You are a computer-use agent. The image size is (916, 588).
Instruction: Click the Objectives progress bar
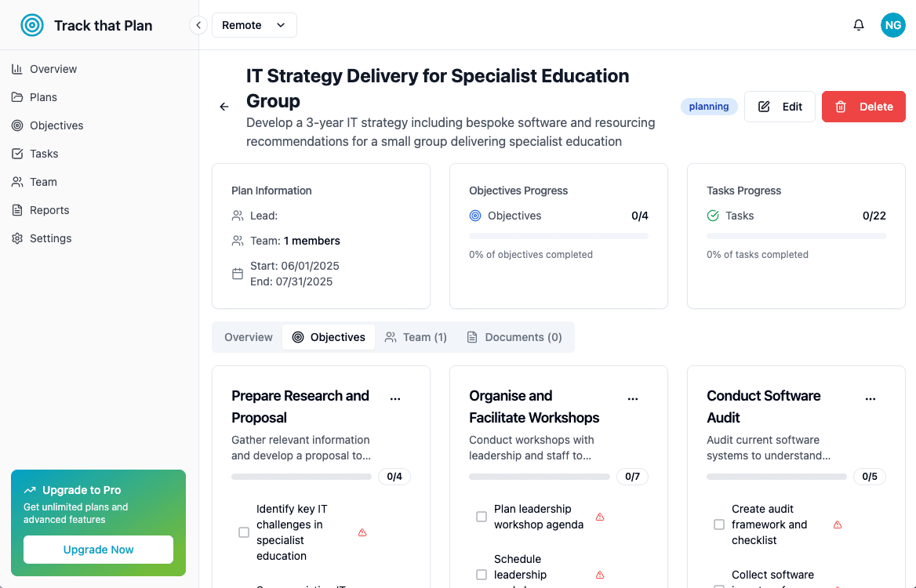click(558, 235)
